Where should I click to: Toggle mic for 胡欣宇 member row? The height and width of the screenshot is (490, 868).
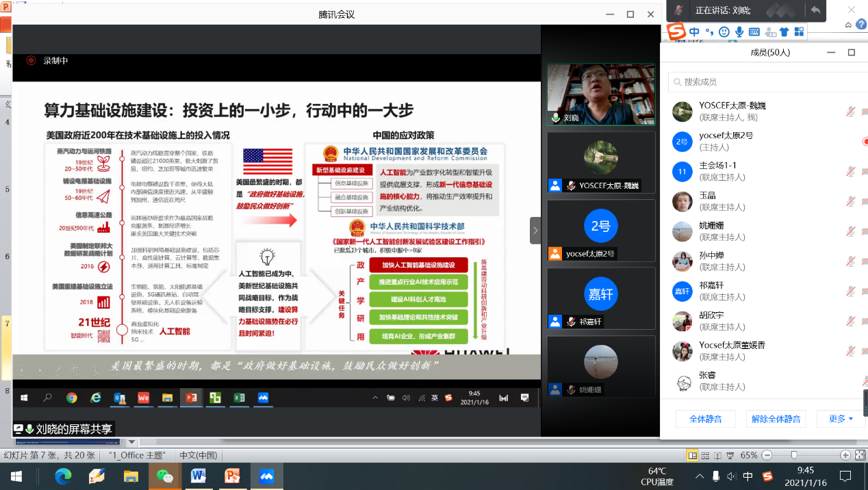pyautogui.click(x=850, y=321)
